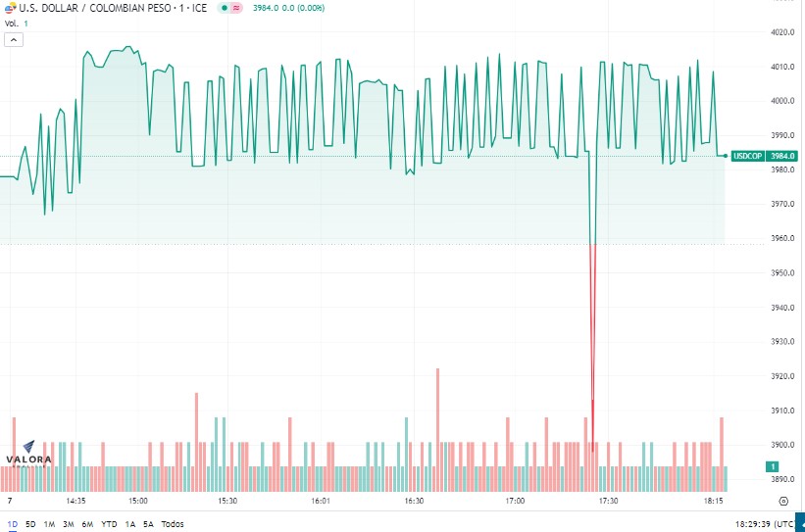
Task: Click the 17:30 time axis label
Action: pos(608,501)
